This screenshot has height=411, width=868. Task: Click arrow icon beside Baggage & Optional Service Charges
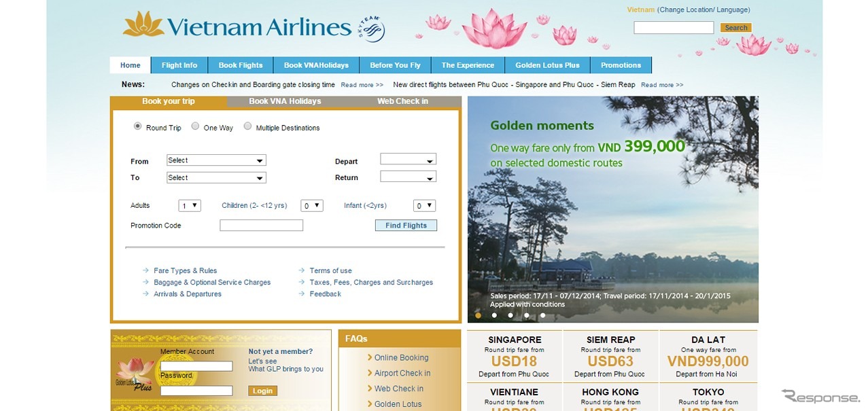coord(145,282)
